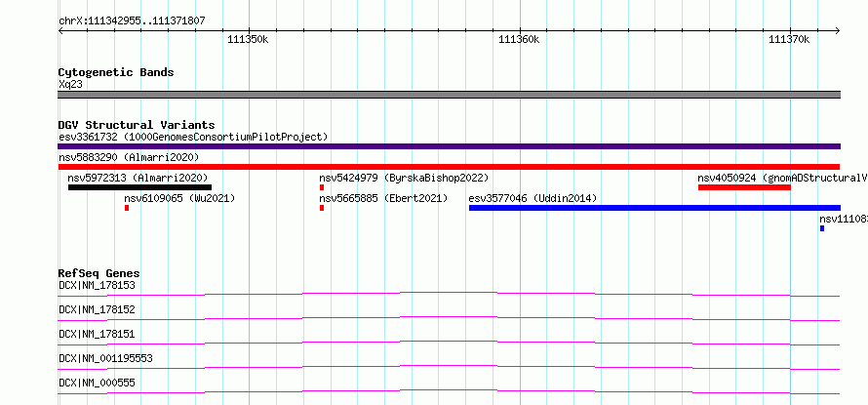Screen dimensions: 868x405
Task: Open label nsv5665885 (Ebert2021)
Action: (x=383, y=198)
